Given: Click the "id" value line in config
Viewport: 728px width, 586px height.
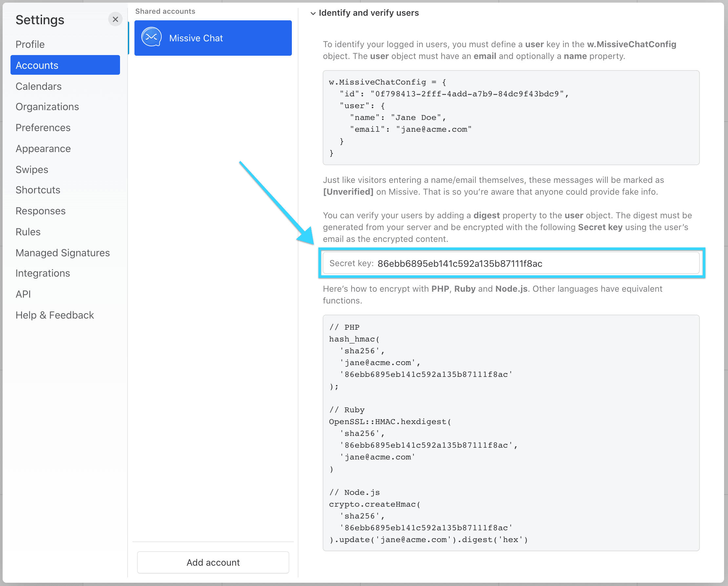Looking at the screenshot, I should point(454,94).
